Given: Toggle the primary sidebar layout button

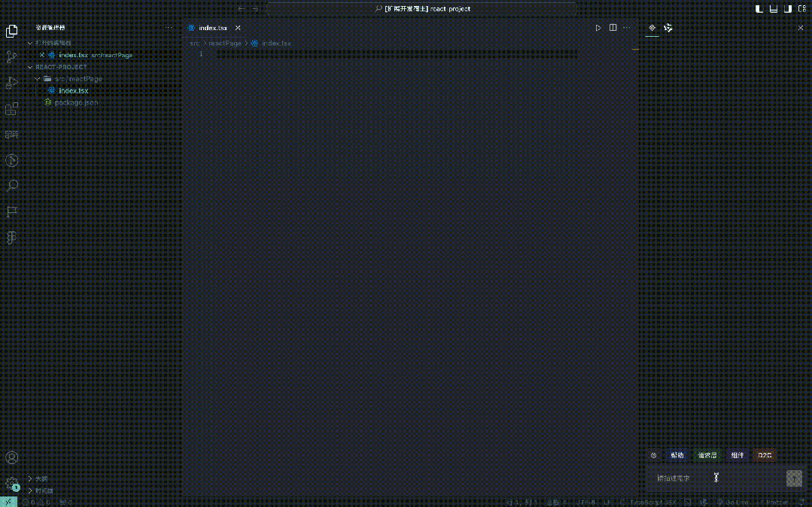Looking at the screenshot, I should pos(759,8).
